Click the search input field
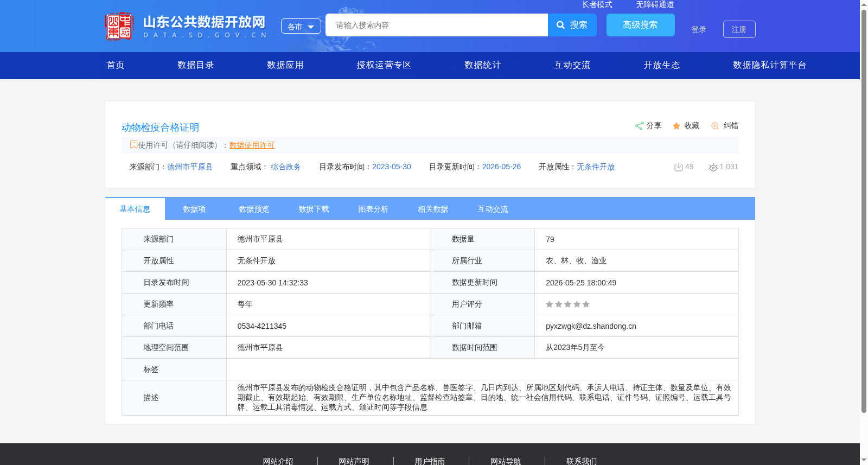Image resolution: width=868 pixels, height=465 pixels. pyautogui.click(x=437, y=25)
